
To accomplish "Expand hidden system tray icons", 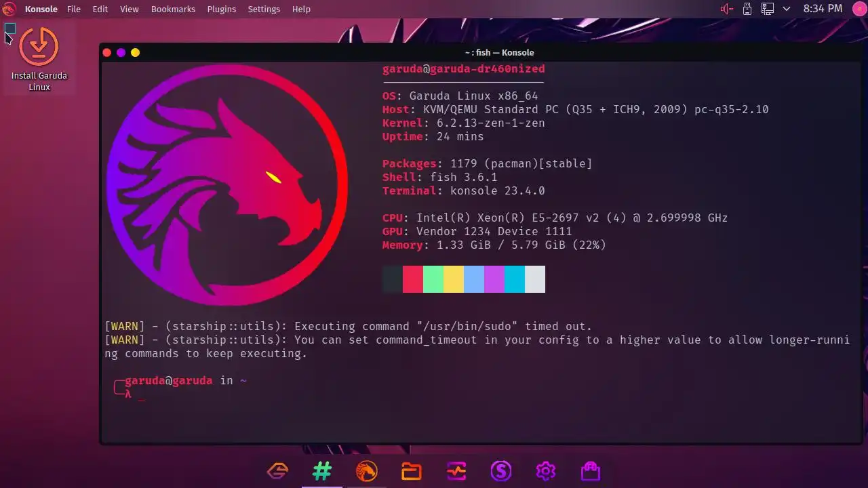I will click(x=787, y=9).
